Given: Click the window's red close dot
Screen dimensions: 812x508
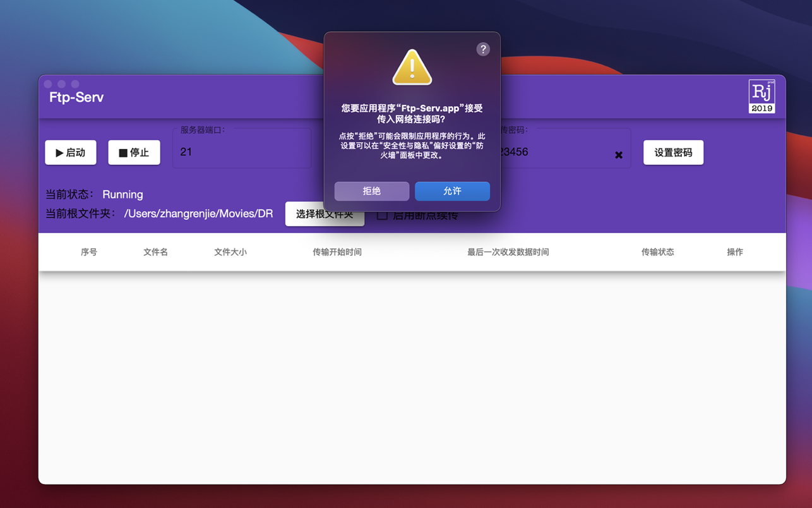Looking at the screenshot, I should [48, 83].
